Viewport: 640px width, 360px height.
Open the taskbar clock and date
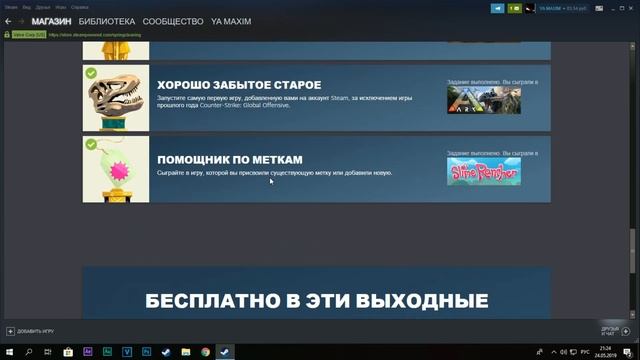tap(606, 352)
